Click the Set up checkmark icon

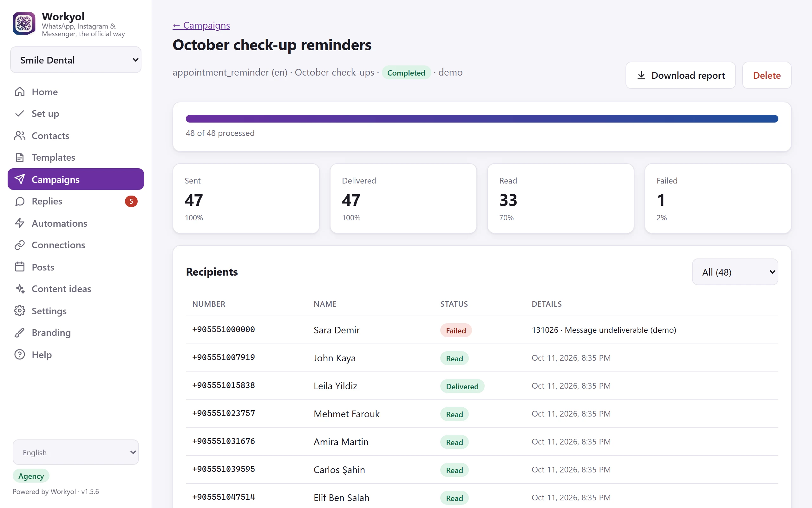click(x=20, y=114)
